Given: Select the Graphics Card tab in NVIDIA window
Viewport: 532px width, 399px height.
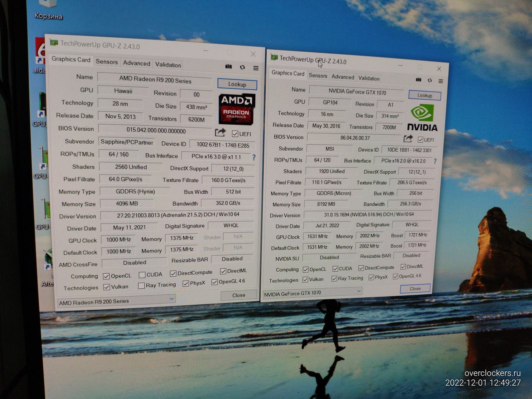Looking at the screenshot, I should coord(288,73).
